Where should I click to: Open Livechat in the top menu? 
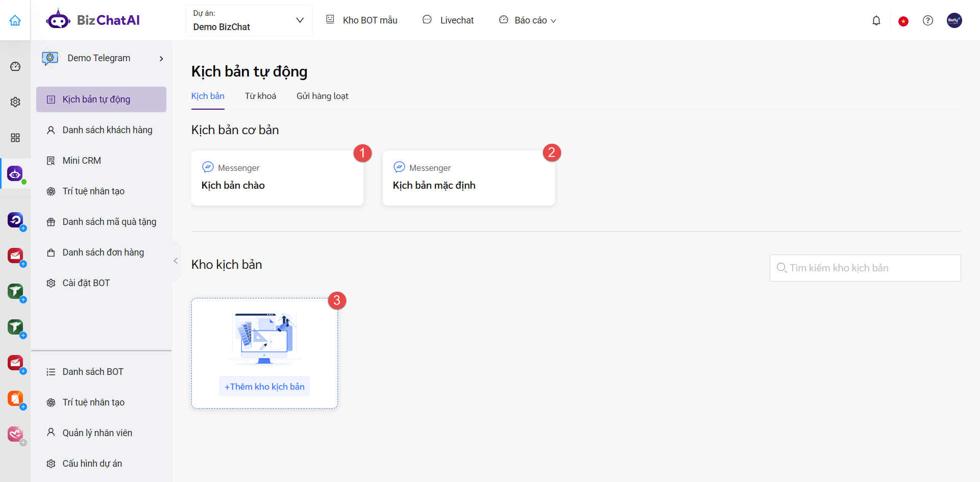click(x=448, y=20)
